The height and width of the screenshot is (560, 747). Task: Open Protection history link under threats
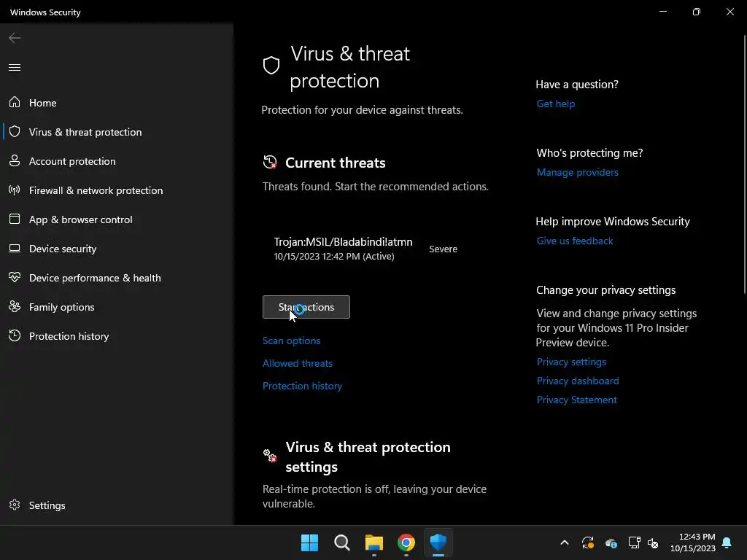coord(302,386)
